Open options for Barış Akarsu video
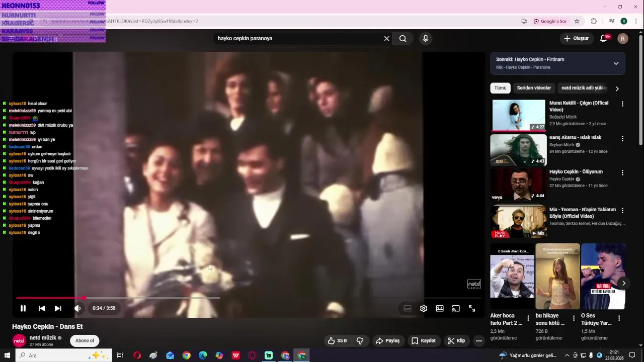This screenshot has width=644, height=362. 622,138
